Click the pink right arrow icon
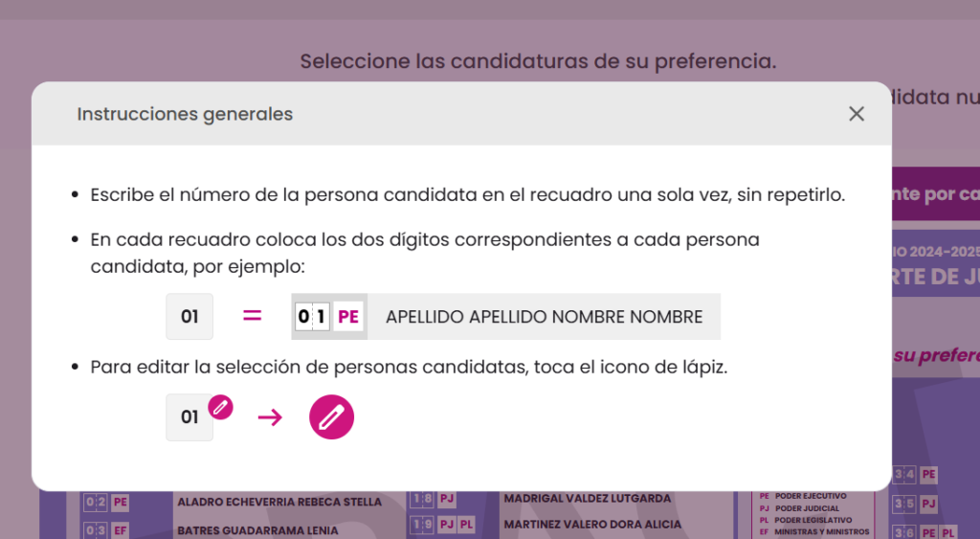This screenshot has height=539, width=980. [270, 417]
